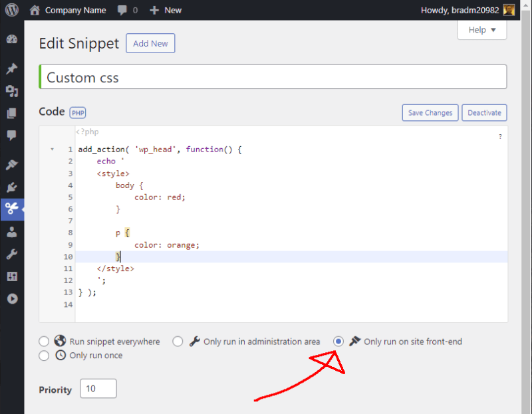Choose the 'Only run once' option
Image resolution: width=532 pixels, height=414 pixels.
point(44,356)
